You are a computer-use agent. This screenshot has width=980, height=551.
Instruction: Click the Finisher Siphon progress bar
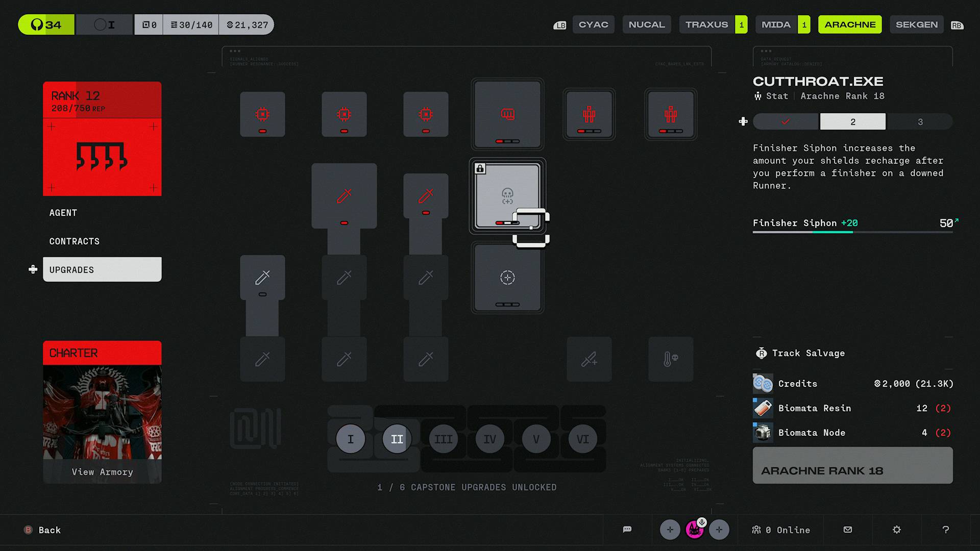(852, 232)
